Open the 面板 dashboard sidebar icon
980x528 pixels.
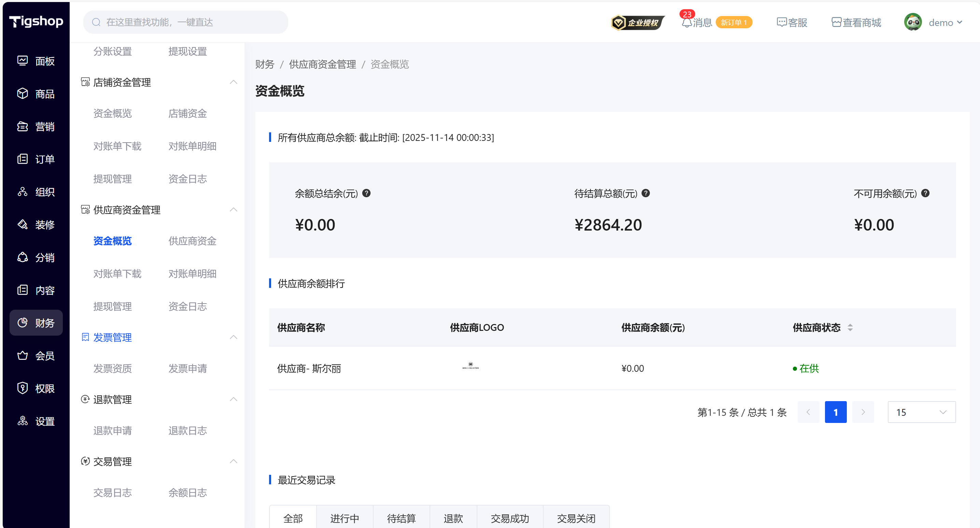[x=23, y=61]
